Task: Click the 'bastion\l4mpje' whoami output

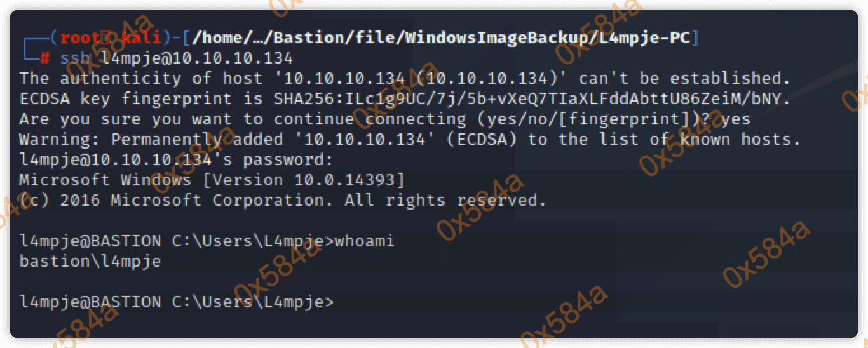Action: tap(90, 262)
